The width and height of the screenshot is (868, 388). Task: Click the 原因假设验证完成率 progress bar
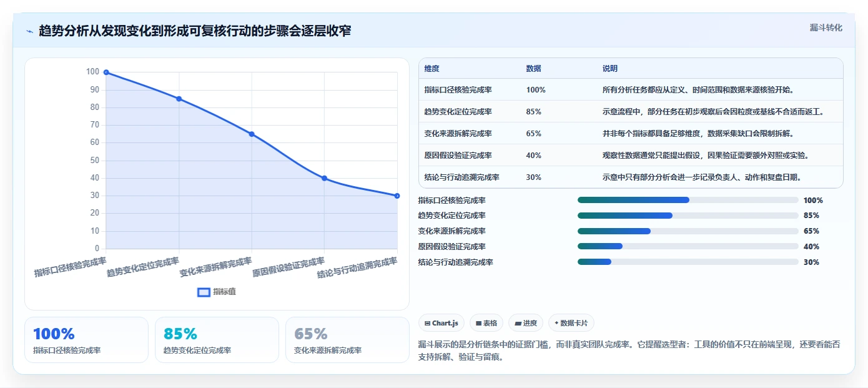(x=688, y=247)
